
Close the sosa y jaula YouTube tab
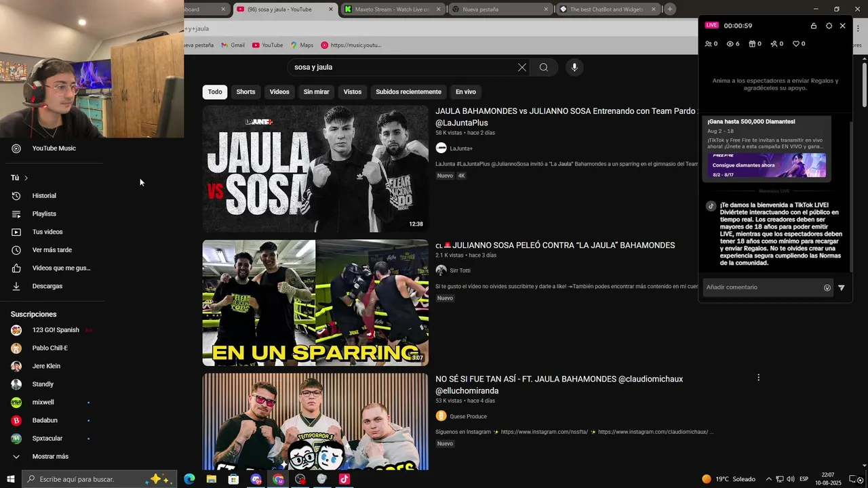(331, 9)
